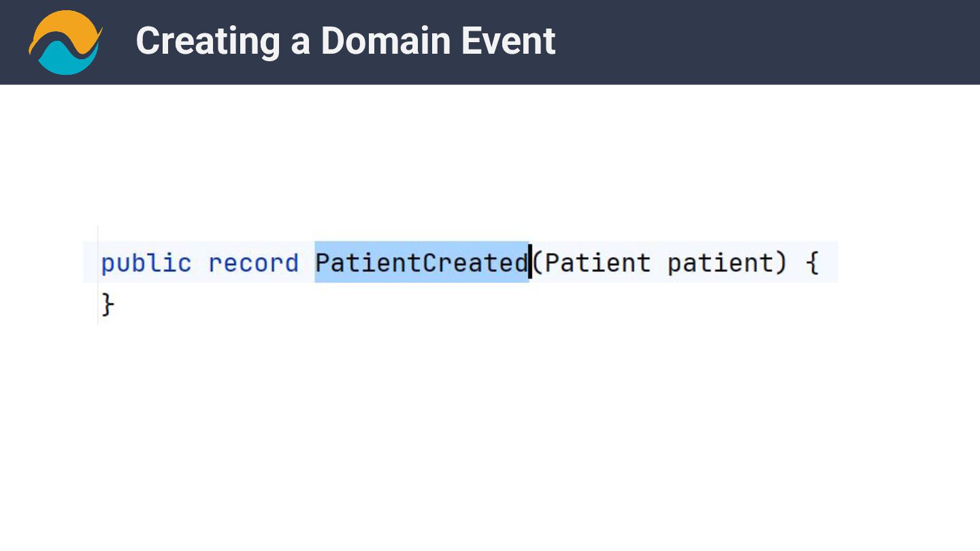This screenshot has width=980, height=551.
Task: Click the Creating a Domain Event title
Action: pos(346,41)
